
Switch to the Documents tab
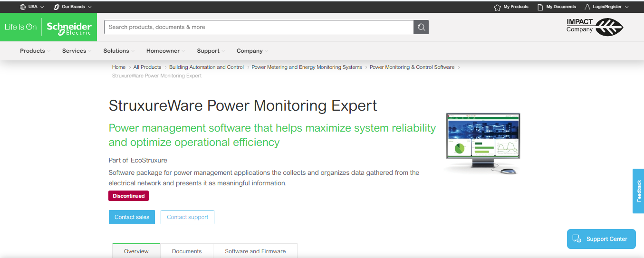click(187, 251)
